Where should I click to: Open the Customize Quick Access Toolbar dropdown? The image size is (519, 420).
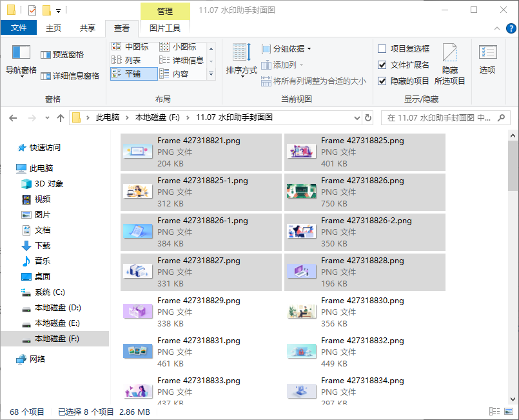pos(58,11)
